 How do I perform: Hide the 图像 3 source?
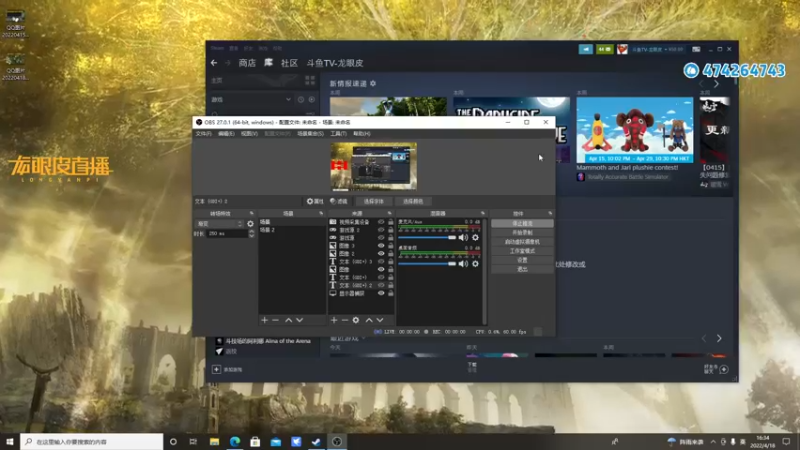(x=381, y=246)
